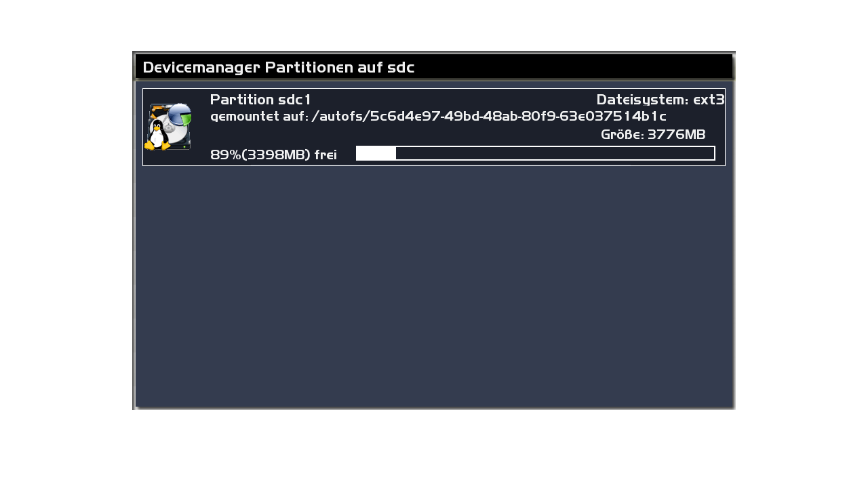
Task: Click the 89%(3398MB) frei text
Action: [x=273, y=155]
